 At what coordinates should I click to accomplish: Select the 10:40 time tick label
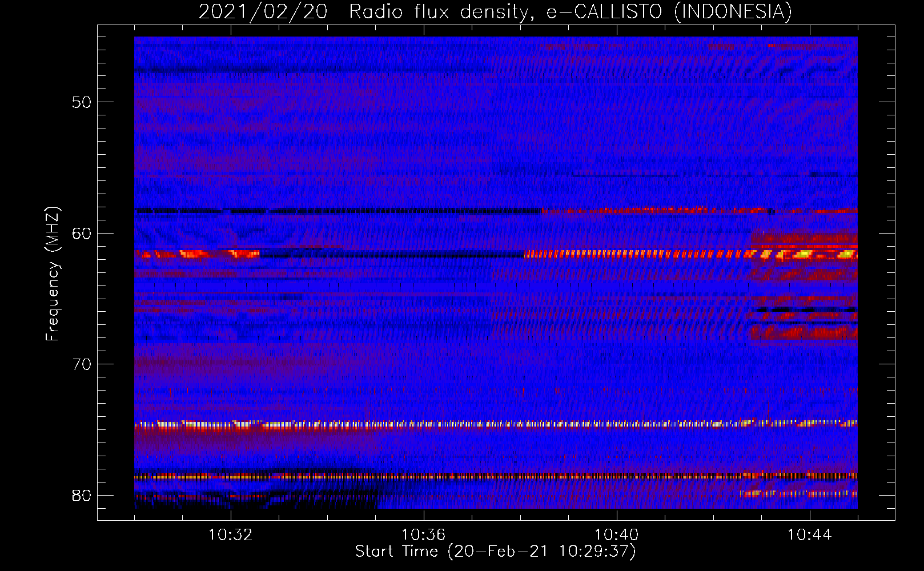pos(617,535)
